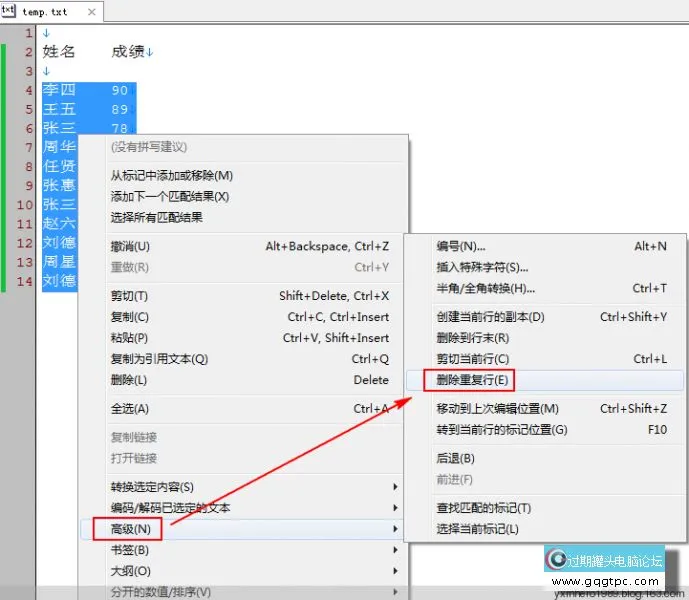The image size is (689, 600).
Task: Select 剪切(T) in the context menu
Action: (x=243, y=296)
